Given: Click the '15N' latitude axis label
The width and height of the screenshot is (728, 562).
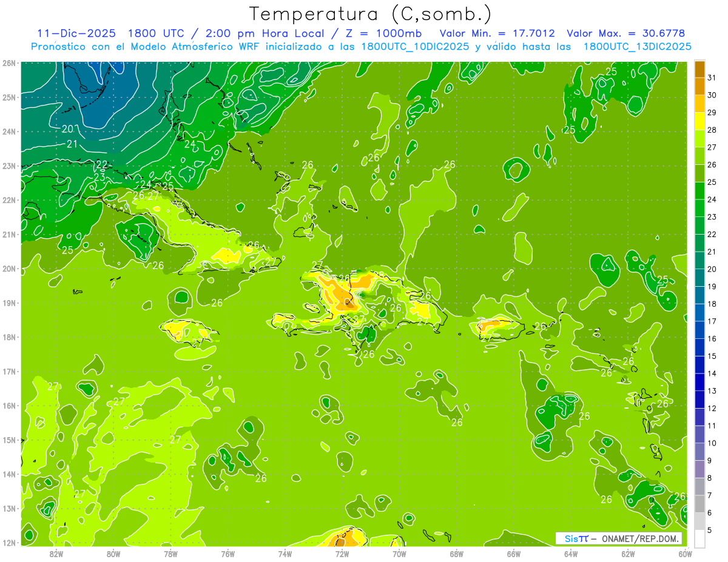Looking at the screenshot, I should (9, 440).
